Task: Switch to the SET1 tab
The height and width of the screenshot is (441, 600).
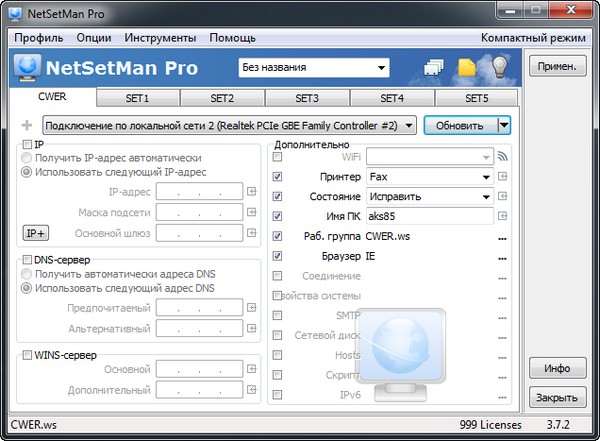Action: 138,98
